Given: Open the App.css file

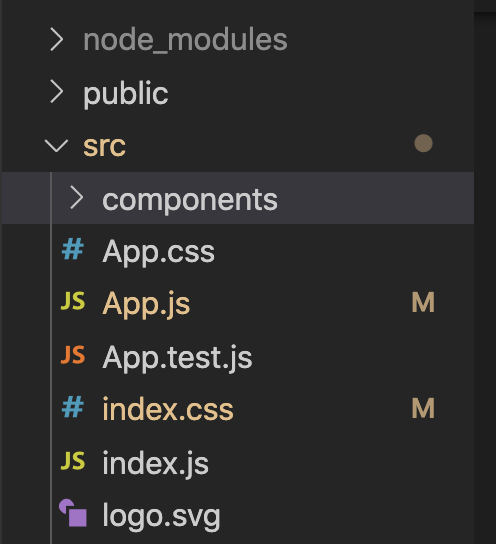Looking at the screenshot, I should click(159, 252).
